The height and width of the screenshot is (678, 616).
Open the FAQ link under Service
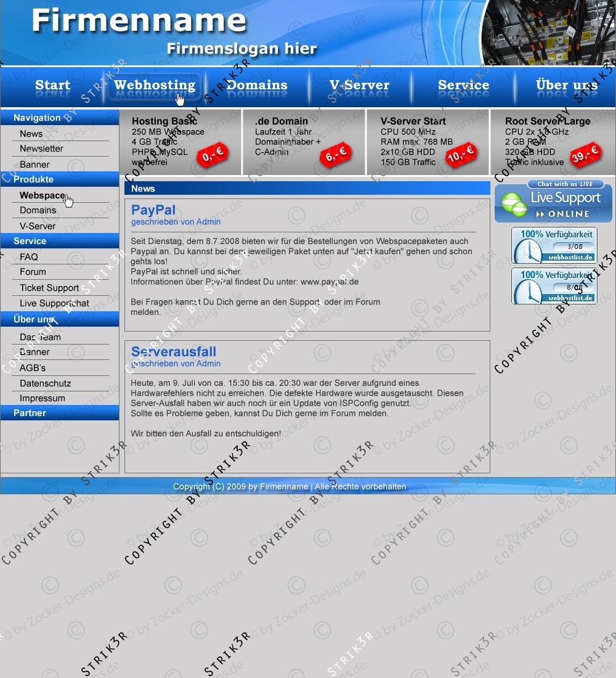click(28, 257)
